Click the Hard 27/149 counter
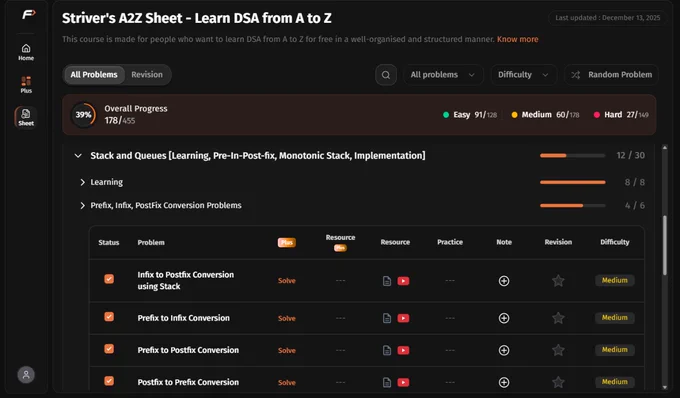Screen dimensions: 680x398 pos(621,115)
